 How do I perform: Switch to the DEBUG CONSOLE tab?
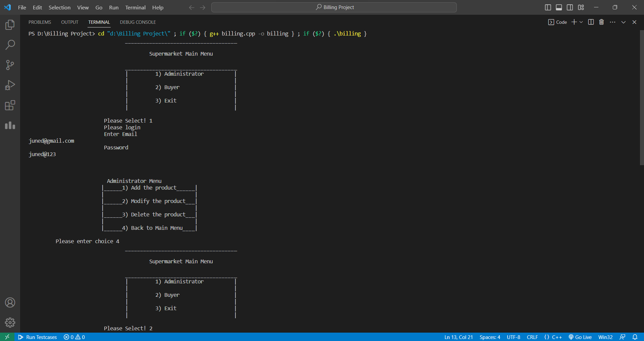[x=138, y=22]
